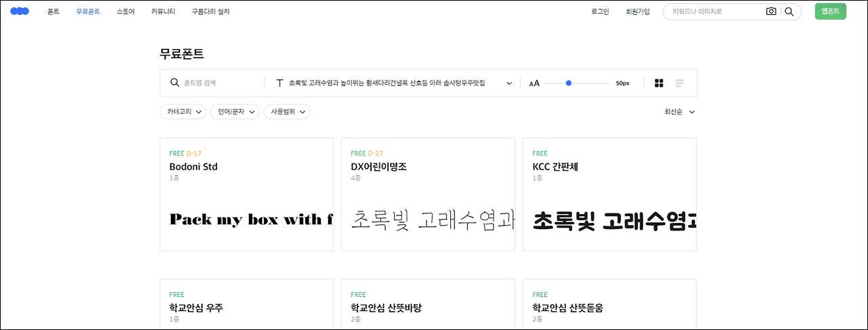The width and height of the screenshot is (868, 330).
Task: Expand the preview sentence dropdown arrow
Action: [x=509, y=83]
